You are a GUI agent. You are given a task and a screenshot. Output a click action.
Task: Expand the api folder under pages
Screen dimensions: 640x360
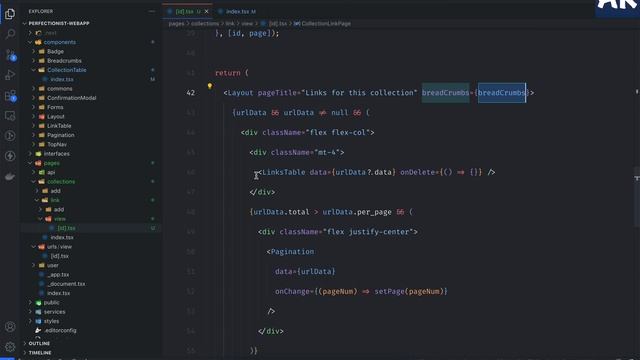pyautogui.click(x=51, y=172)
